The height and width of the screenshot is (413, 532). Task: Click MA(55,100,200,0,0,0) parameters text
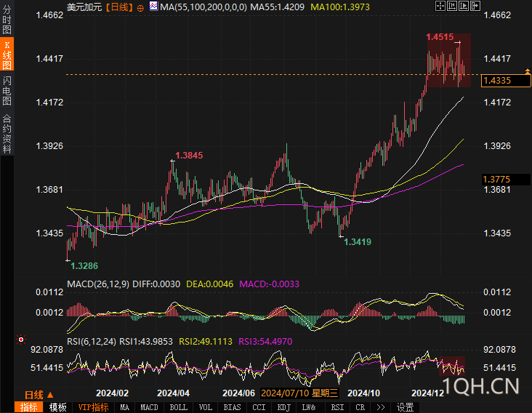pos(203,7)
